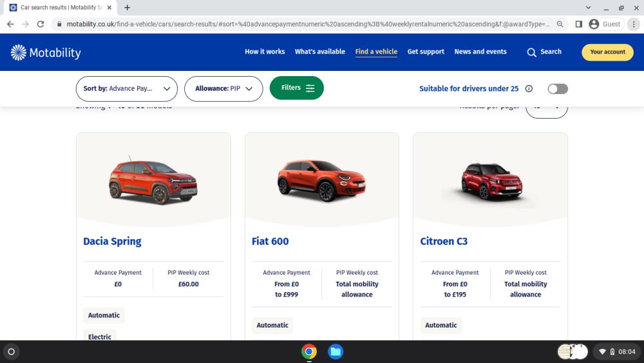This screenshot has height=363, width=644.
Task: Open the system tray clock area
Action: point(618,351)
